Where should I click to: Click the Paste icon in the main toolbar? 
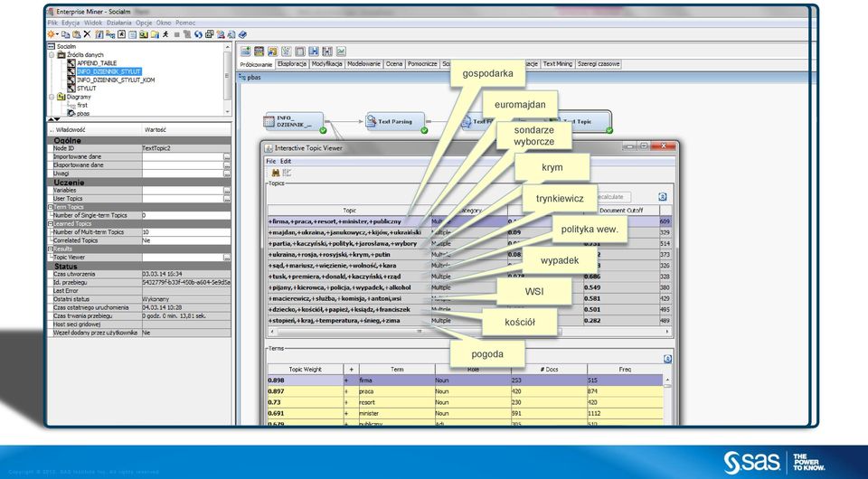click(76, 34)
